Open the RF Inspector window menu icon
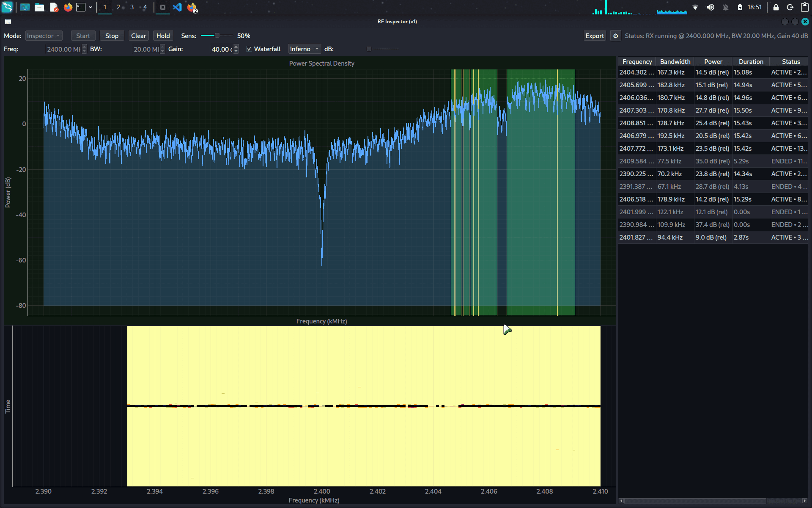 8,22
